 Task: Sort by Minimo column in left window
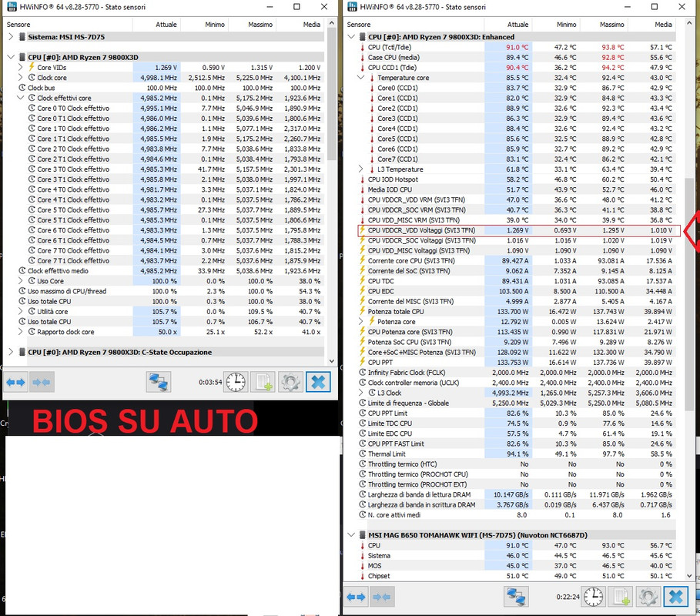click(205, 25)
